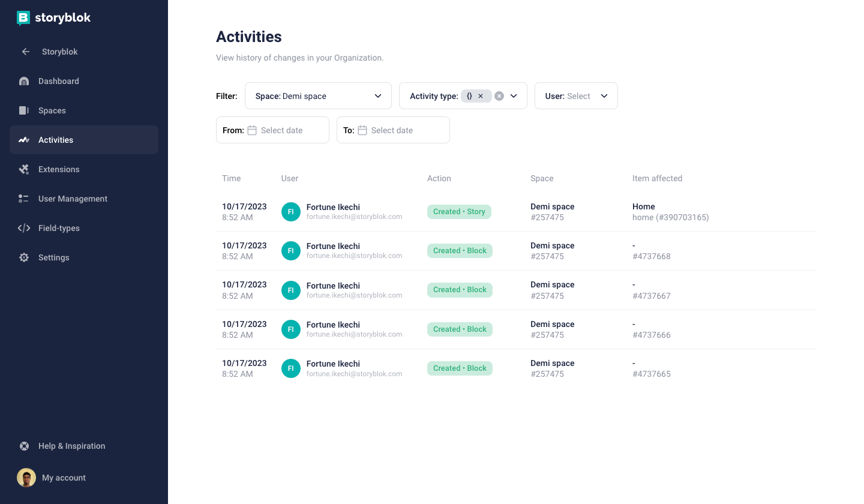
Task: Click item id #4737665
Action: pyautogui.click(x=652, y=374)
